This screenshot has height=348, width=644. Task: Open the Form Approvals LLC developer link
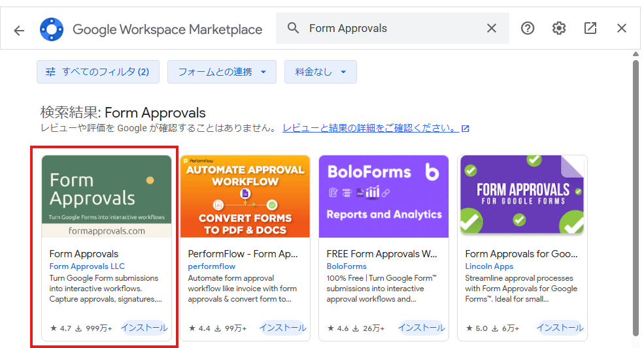[x=87, y=266]
